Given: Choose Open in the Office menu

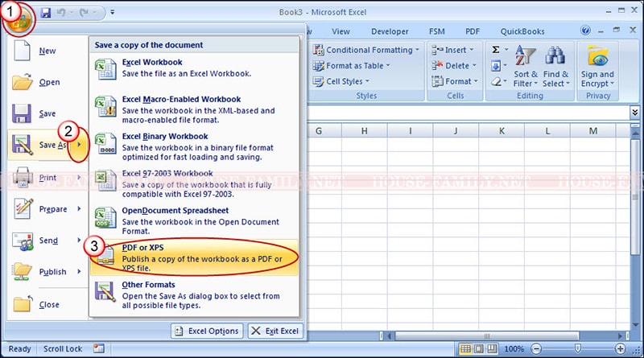Looking at the screenshot, I should [x=47, y=82].
